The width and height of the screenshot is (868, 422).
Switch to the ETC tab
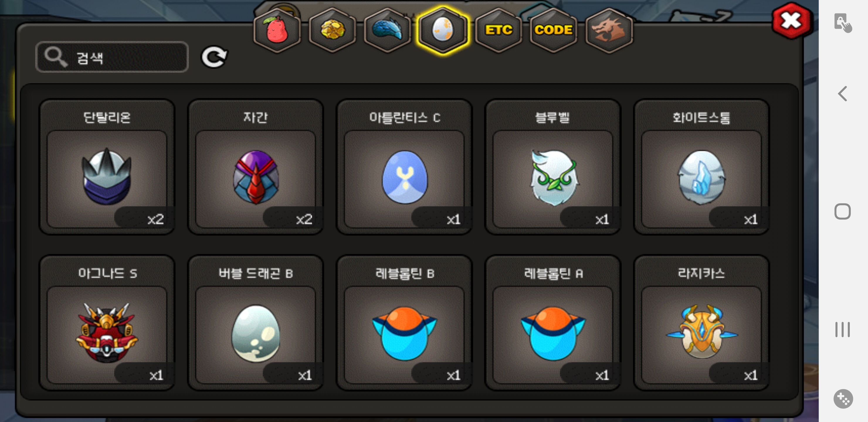[x=498, y=30]
